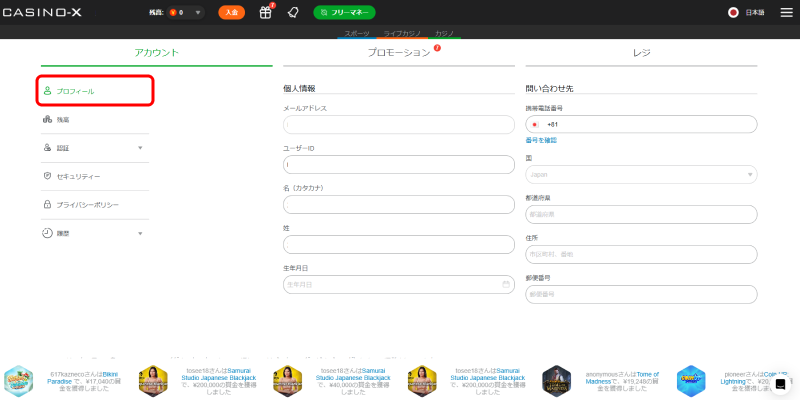The height and width of the screenshot is (400, 800).
Task: Open the 国 Japan country dropdown
Action: coord(641,174)
